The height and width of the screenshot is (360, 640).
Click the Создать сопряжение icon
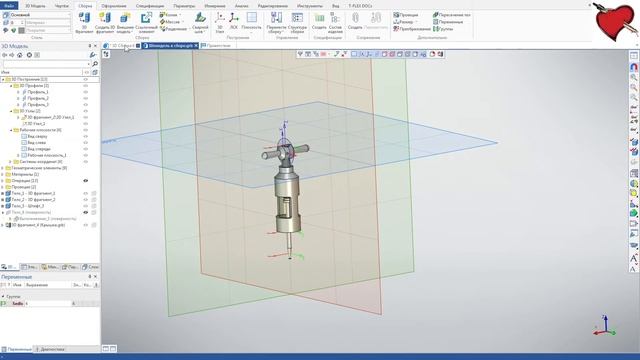[355, 20]
